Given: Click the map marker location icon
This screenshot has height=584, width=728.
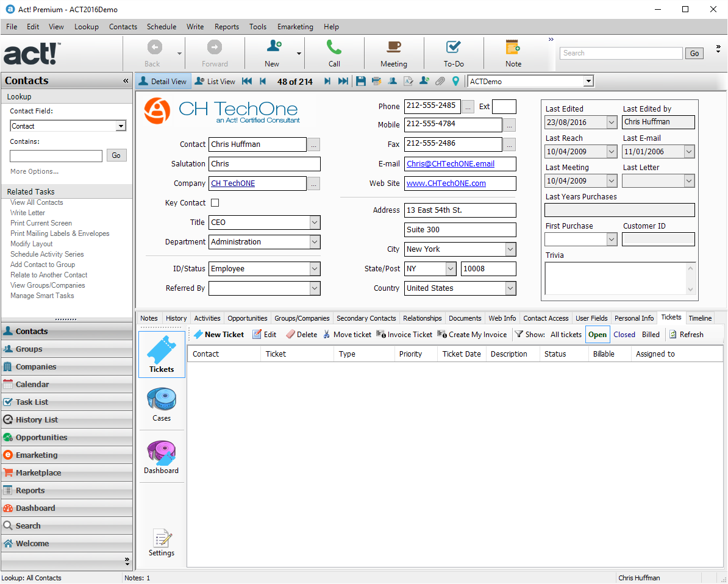Looking at the screenshot, I should click(x=455, y=81).
